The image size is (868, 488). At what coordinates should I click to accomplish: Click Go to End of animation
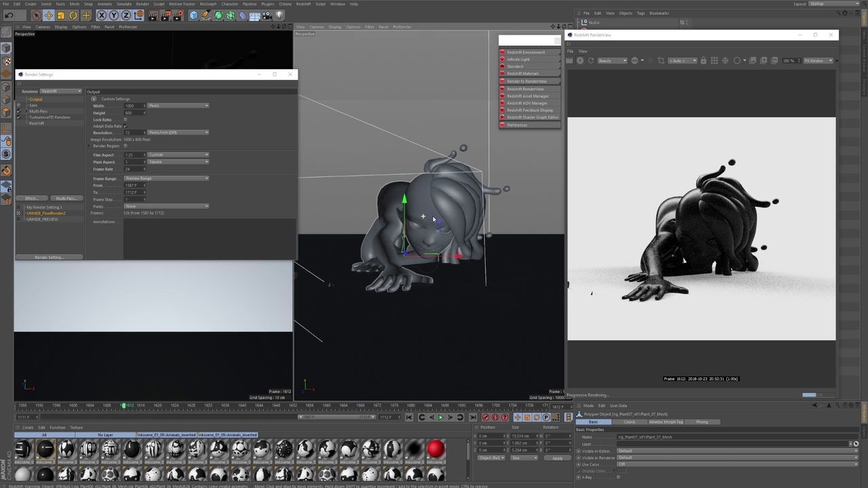click(473, 418)
